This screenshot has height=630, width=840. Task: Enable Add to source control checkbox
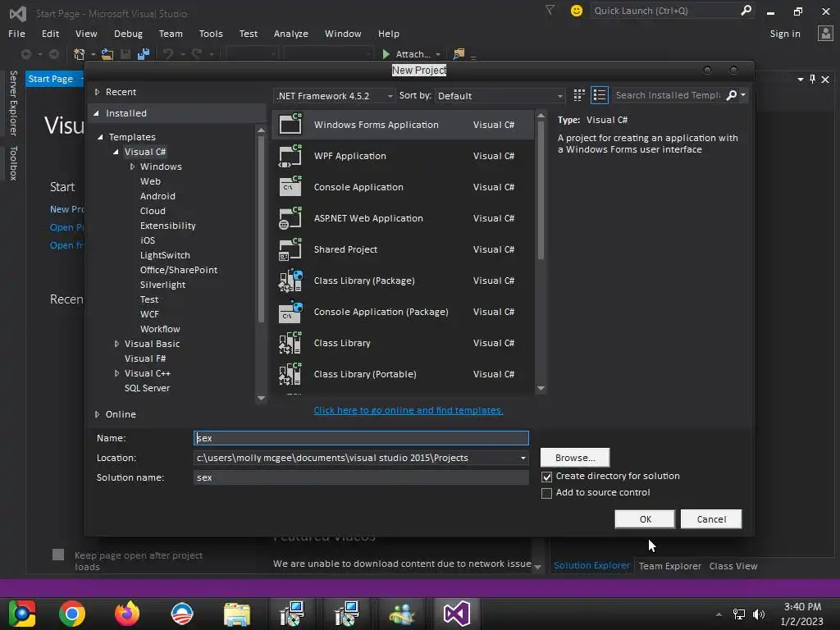[x=546, y=493]
